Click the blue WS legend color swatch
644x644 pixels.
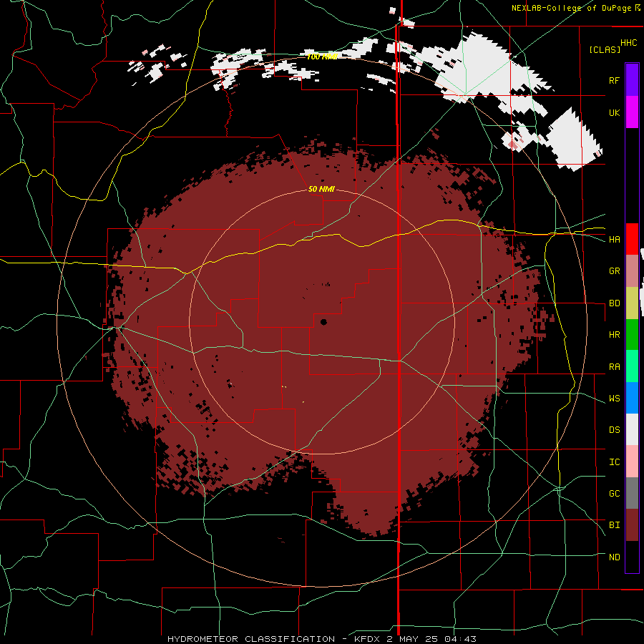coord(632,398)
